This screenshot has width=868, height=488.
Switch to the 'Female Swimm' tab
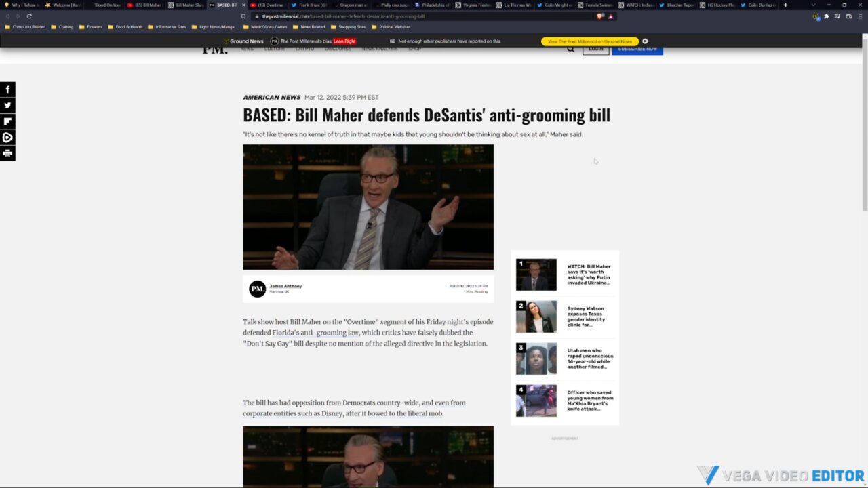pyautogui.click(x=596, y=5)
